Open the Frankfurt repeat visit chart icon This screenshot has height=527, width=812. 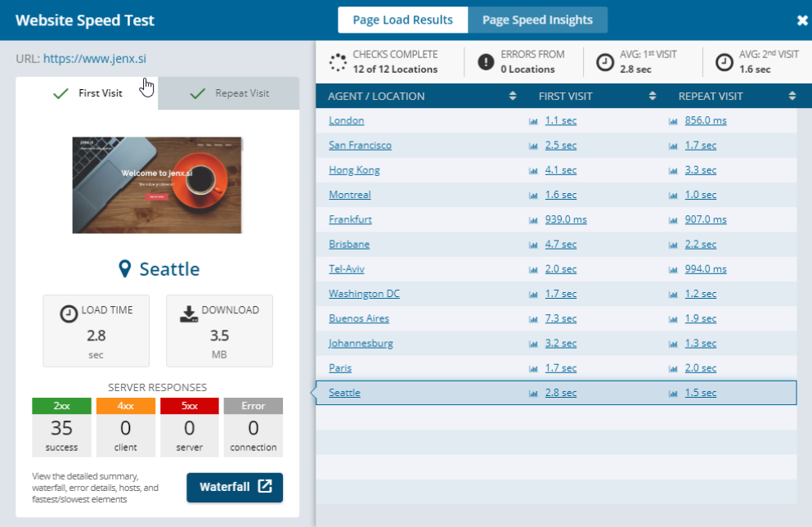(x=673, y=220)
